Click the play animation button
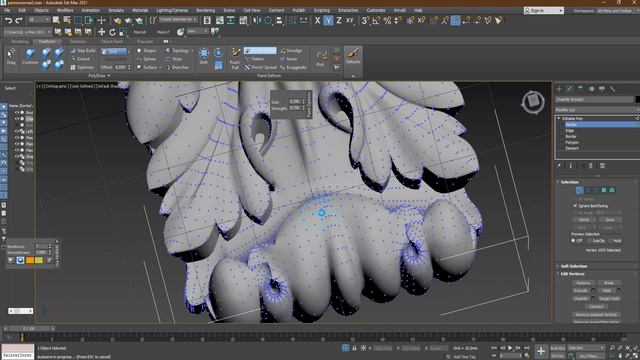The image size is (640, 360). 510,348
